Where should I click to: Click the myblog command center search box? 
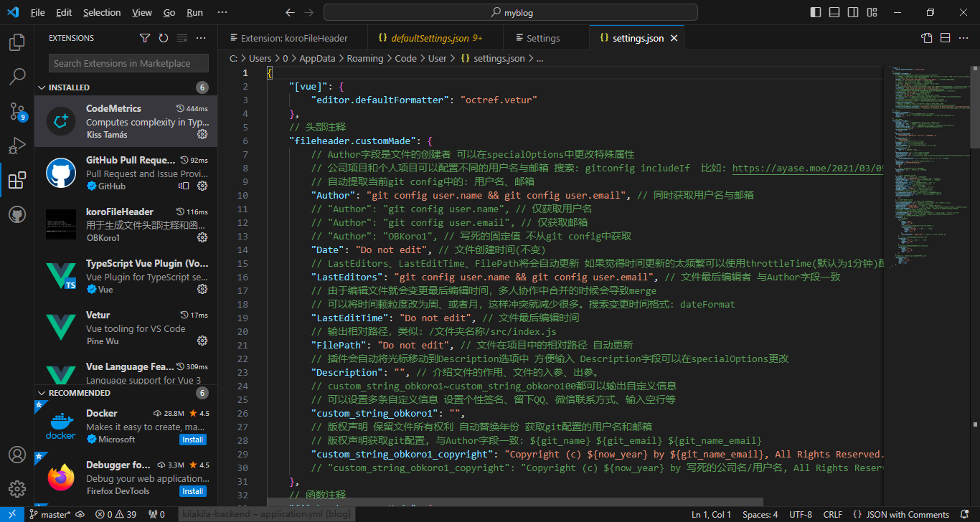(x=511, y=12)
